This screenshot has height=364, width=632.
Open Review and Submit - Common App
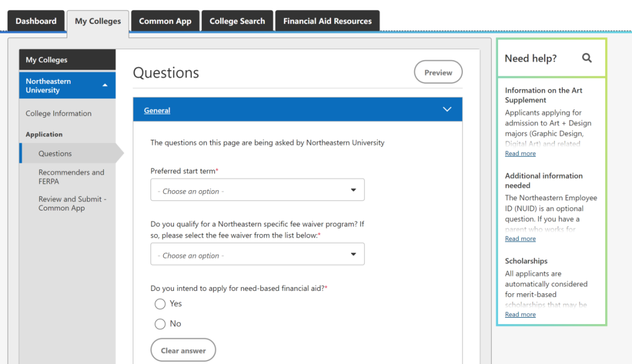(73, 203)
